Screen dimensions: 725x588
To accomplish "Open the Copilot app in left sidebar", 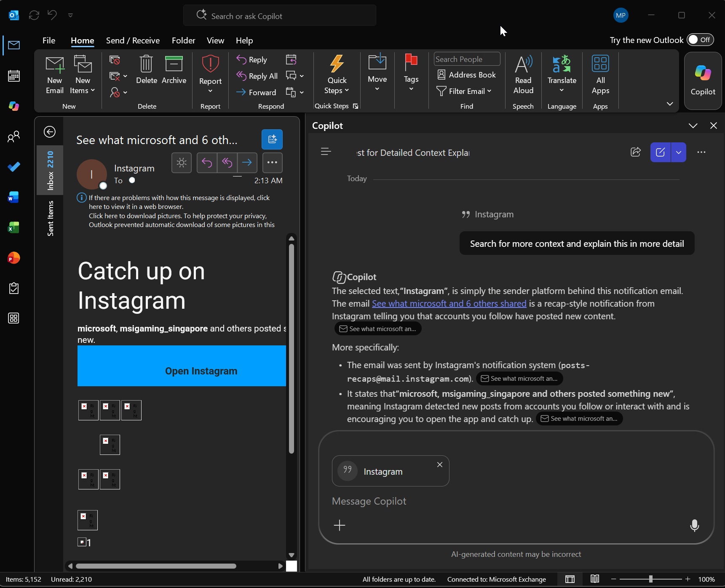I will (x=14, y=106).
